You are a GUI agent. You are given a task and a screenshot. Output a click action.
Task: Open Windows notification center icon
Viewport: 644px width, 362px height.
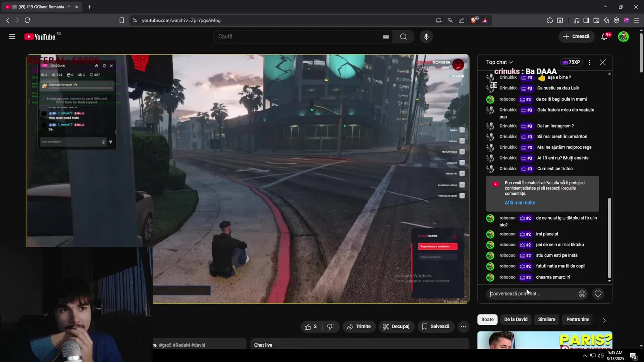tap(633, 356)
